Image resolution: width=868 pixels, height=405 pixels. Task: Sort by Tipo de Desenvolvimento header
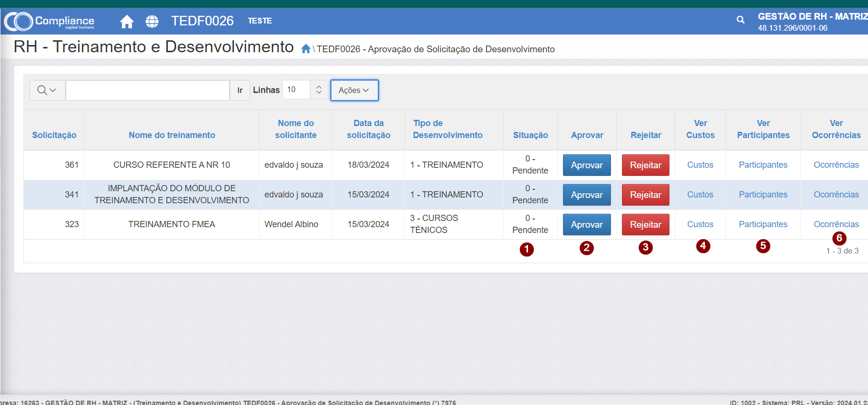[x=448, y=129]
